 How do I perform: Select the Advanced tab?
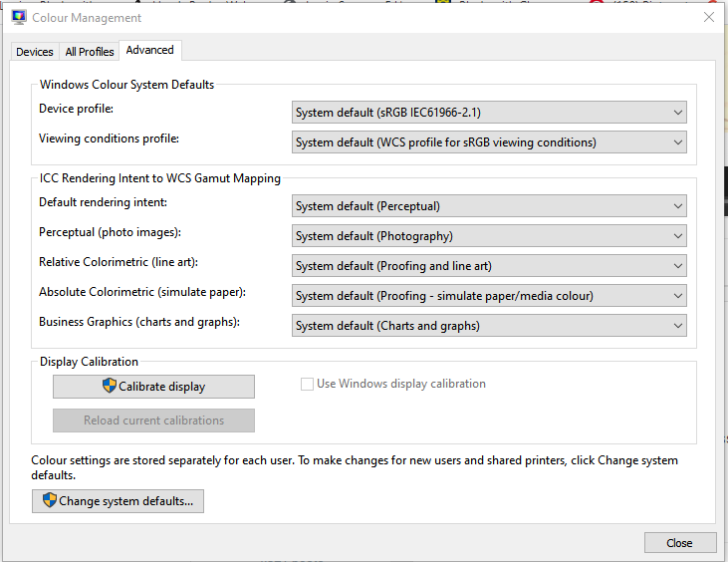[x=150, y=50]
